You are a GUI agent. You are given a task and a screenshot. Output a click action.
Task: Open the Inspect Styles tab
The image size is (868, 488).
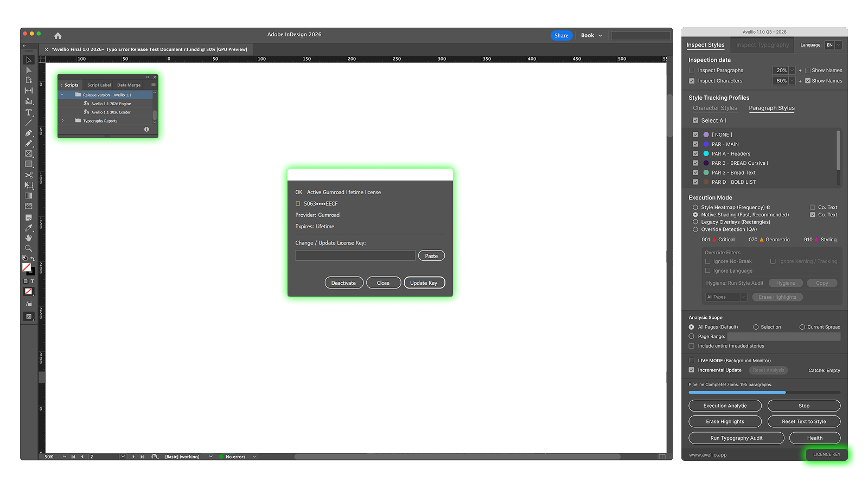click(705, 45)
